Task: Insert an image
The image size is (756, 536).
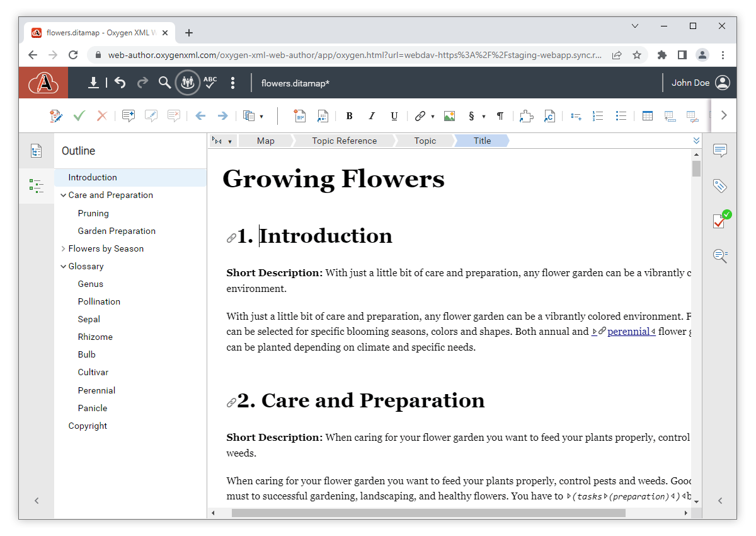Action: tap(449, 116)
